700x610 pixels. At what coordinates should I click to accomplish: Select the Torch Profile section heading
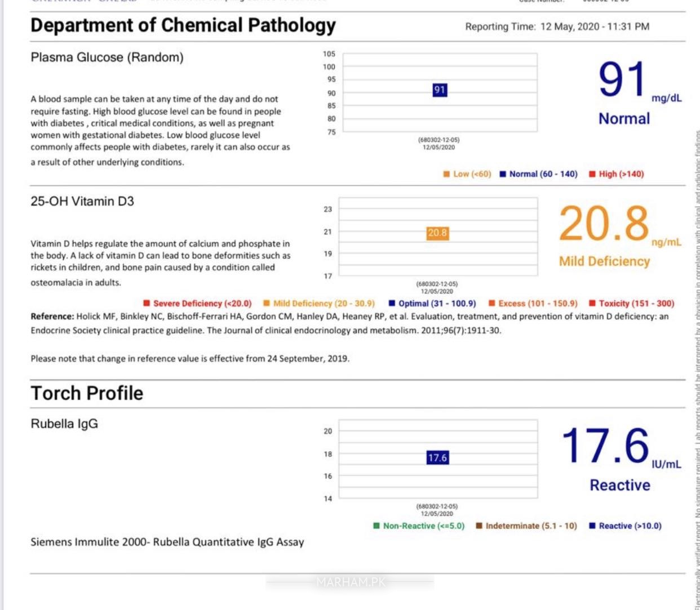(87, 393)
